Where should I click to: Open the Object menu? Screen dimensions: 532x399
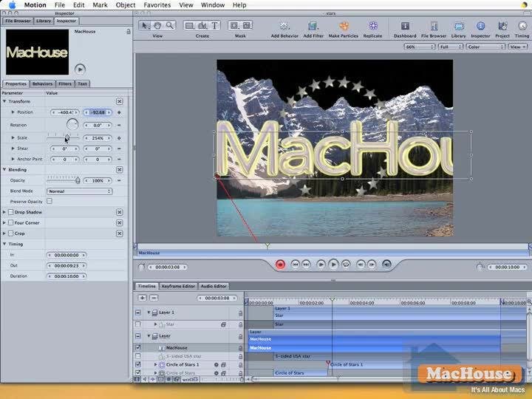point(126,5)
